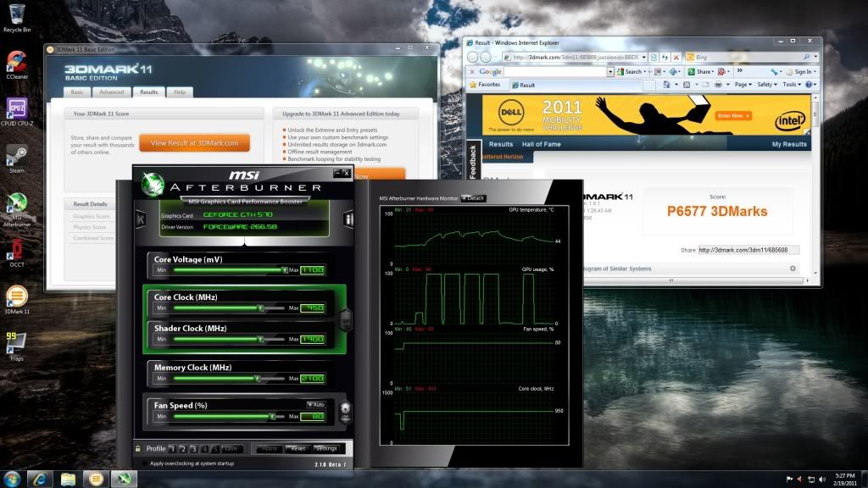Click the Fan Speed slider handle
The image size is (868, 488).
point(272,416)
